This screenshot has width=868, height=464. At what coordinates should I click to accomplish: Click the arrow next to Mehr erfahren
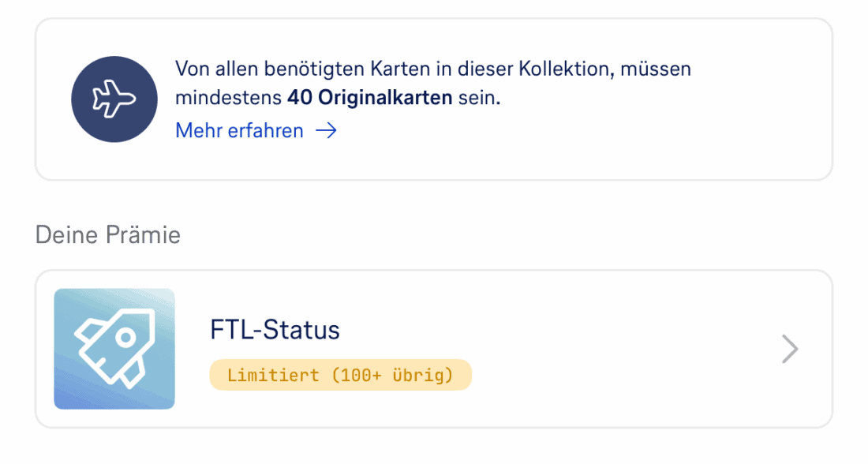click(x=326, y=131)
